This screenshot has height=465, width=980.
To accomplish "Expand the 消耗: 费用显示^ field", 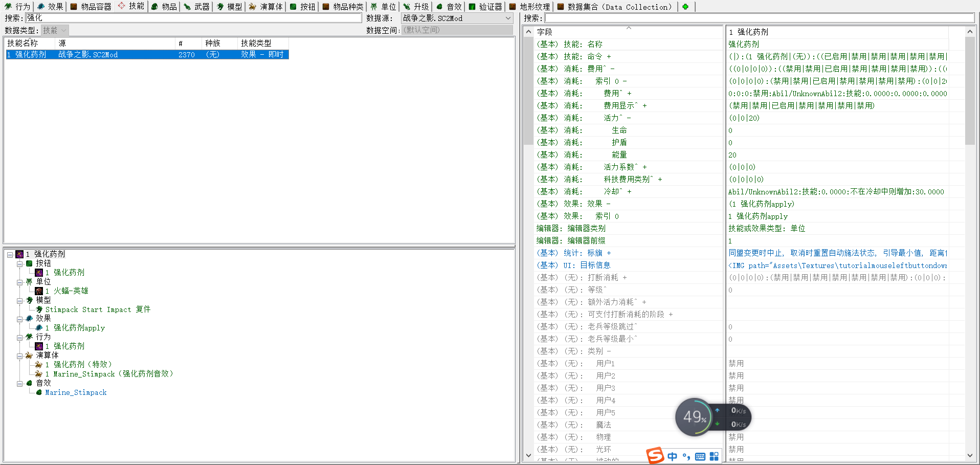I will [x=644, y=105].
